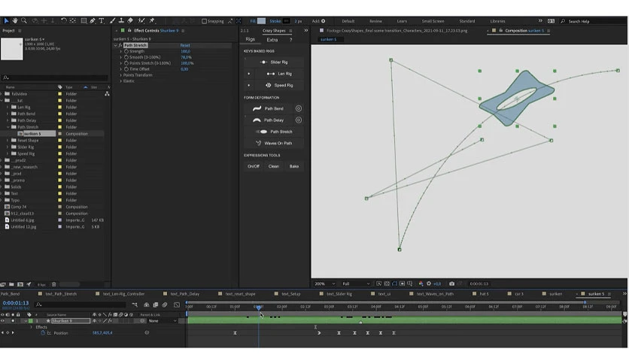Click the Stroke color swatch
The height and width of the screenshot is (364, 629).
287,21
